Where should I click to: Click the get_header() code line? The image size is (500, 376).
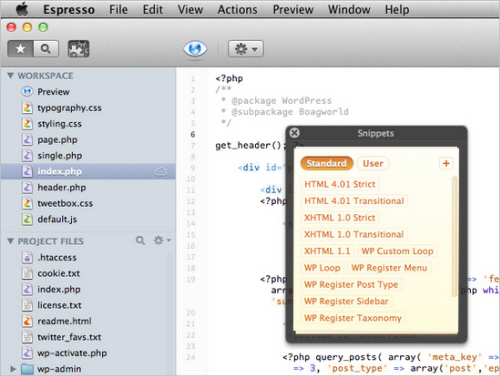[250, 145]
